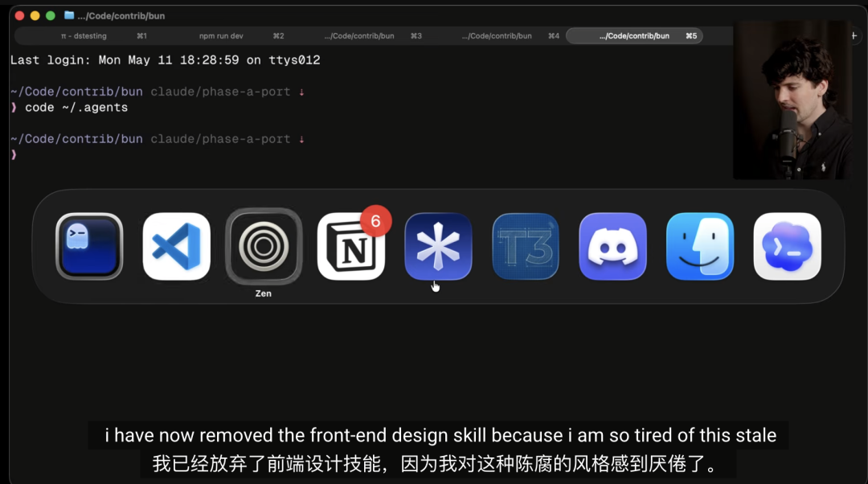The image size is (868, 484).
Task: Switch to Ghostty terminal in app switcher
Action: 89,247
